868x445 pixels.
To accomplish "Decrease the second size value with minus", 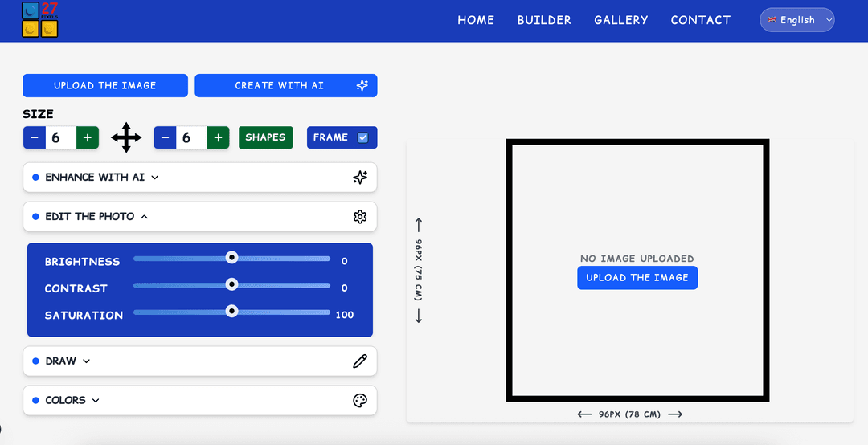I will point(165,137).
